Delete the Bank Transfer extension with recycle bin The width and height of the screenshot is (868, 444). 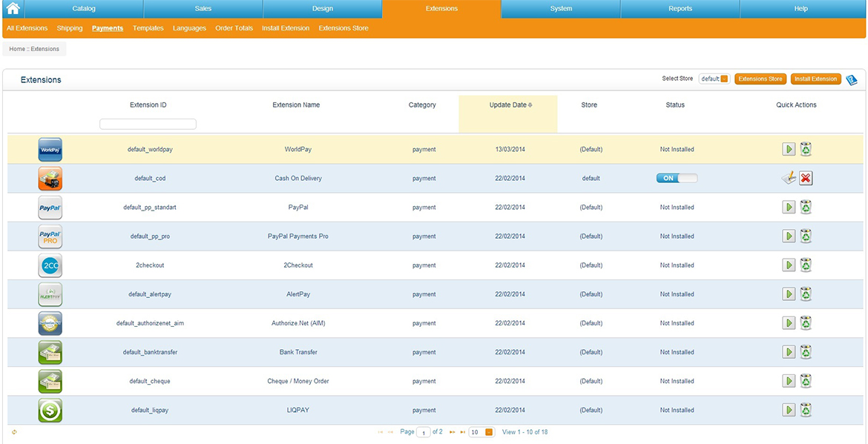point(806,352)
